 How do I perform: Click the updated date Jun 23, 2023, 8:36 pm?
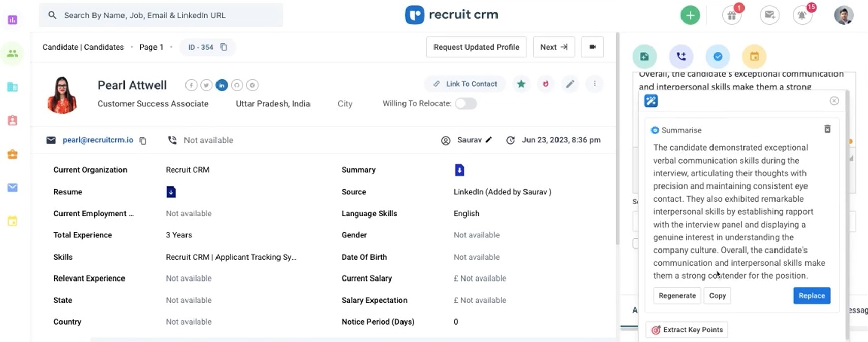[x=561, y=140]
